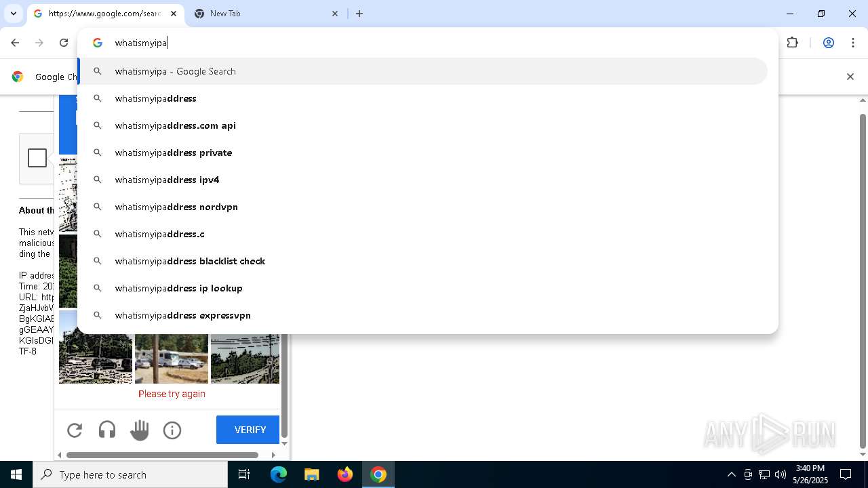Open File Explorer from the taskbar
This screenshot has width=868, height=488.
[311, 474]
